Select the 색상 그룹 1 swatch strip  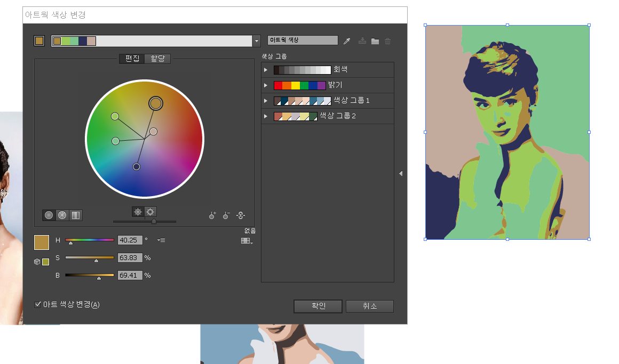[303, 101]
